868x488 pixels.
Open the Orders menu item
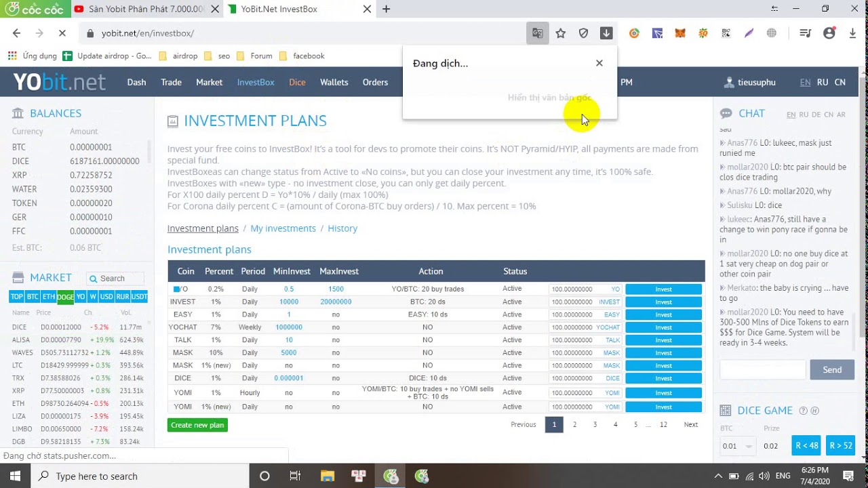pos(375,82)
